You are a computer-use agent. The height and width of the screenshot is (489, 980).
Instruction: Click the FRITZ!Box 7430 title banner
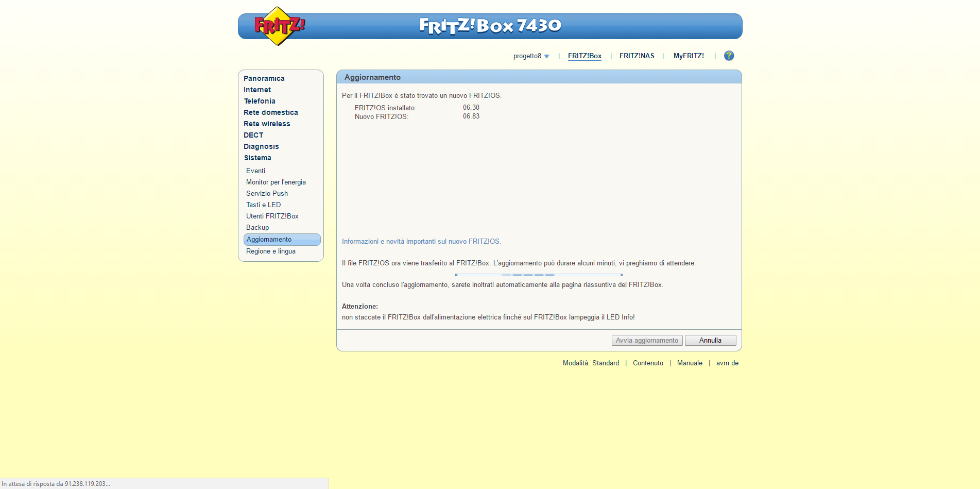pyautogui.click(x=490, y=26)
